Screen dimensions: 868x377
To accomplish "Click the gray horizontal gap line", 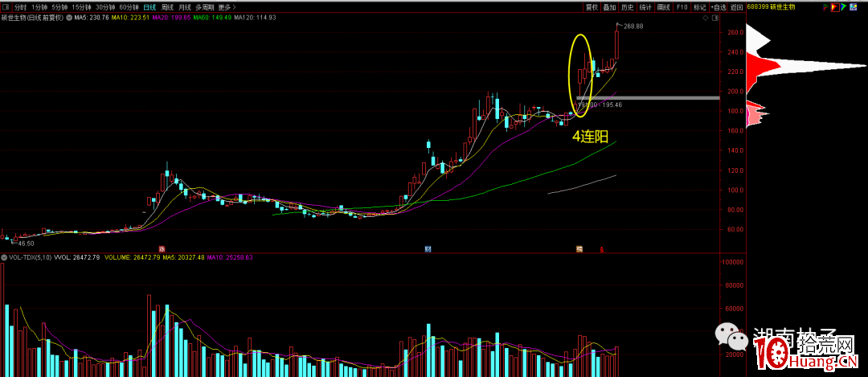I will [x=648, y=98].
